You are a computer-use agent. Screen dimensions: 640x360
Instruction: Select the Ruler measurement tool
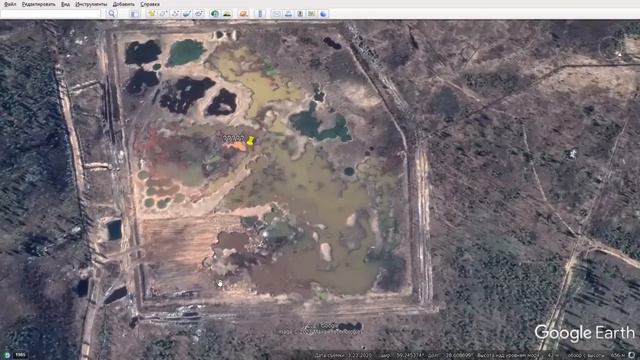(x=260, y=13)
